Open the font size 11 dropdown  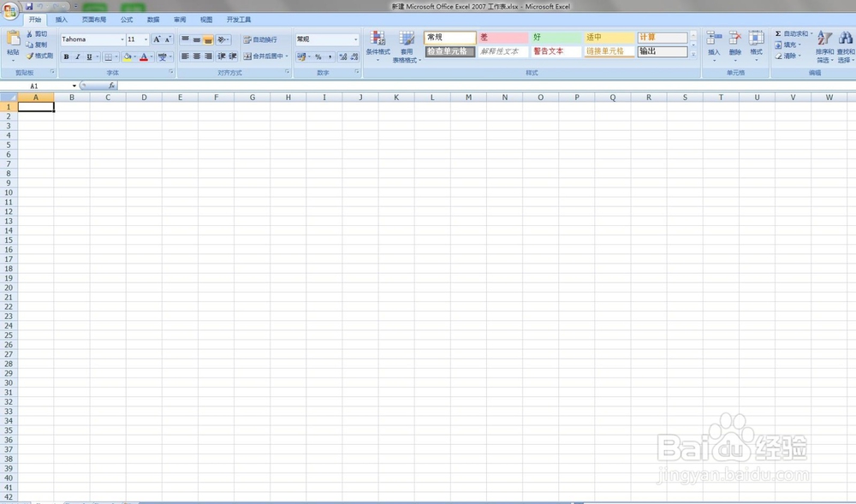pyautogui.click(x=146, y=39)
